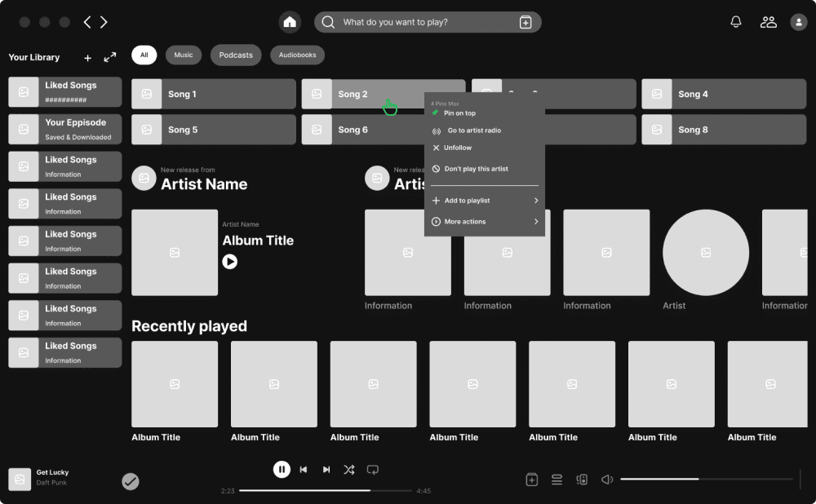Click the avatar icon beside Artist Name
This screenshot has width=816, height=504.
[144, 179]
